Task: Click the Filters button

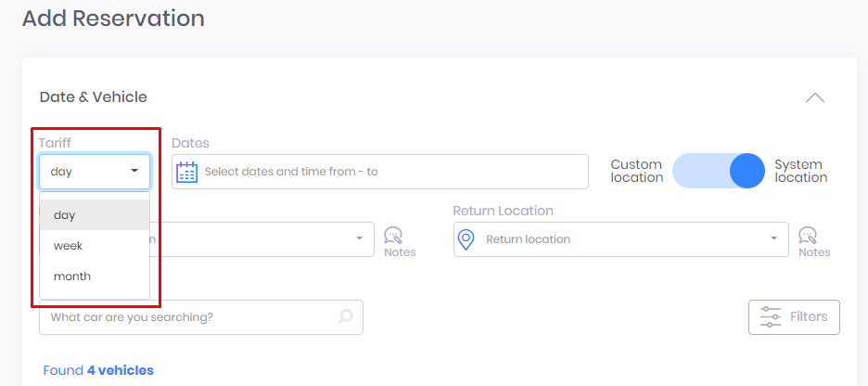Action: click(794, 317)
